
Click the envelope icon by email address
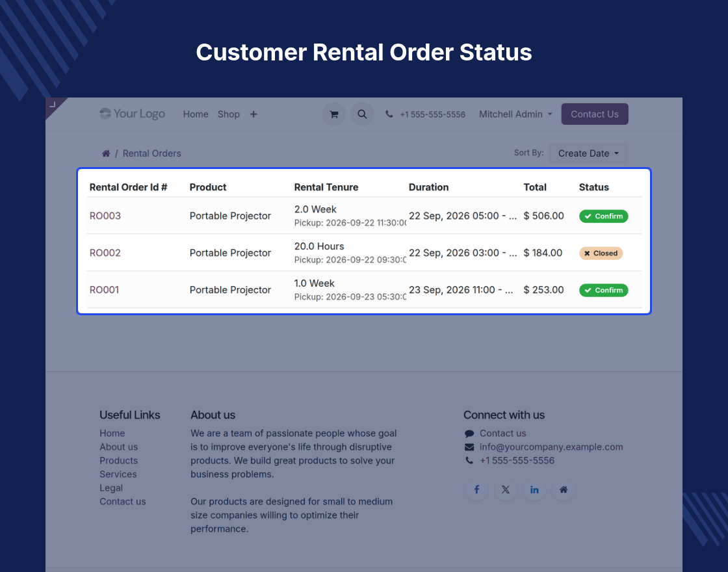(x=469, y=447)
